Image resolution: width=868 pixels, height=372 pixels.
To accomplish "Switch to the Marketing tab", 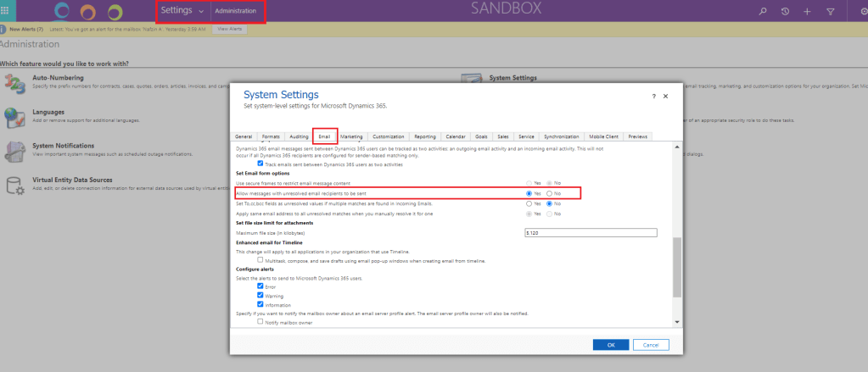I will point(351,136).
